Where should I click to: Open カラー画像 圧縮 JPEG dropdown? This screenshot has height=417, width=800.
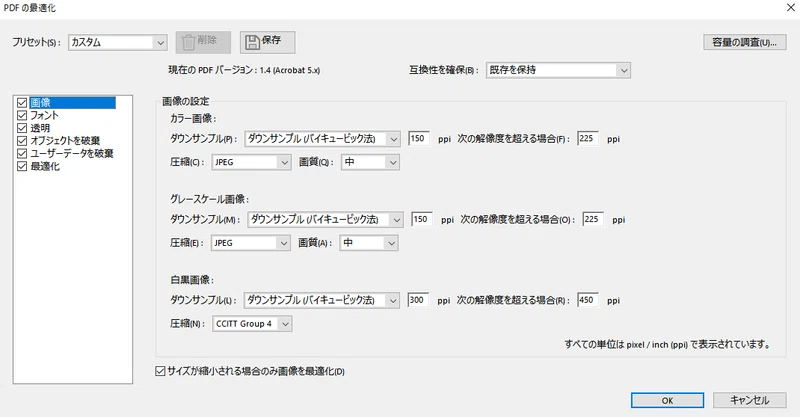[x=251, y=162]
